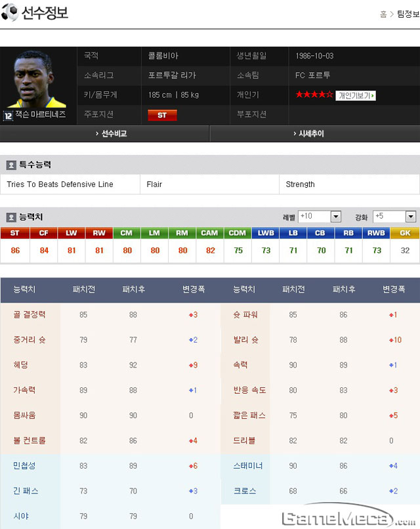Open the 레벨 dropdown arrow
420x529 pixels.
pos(335,217)
